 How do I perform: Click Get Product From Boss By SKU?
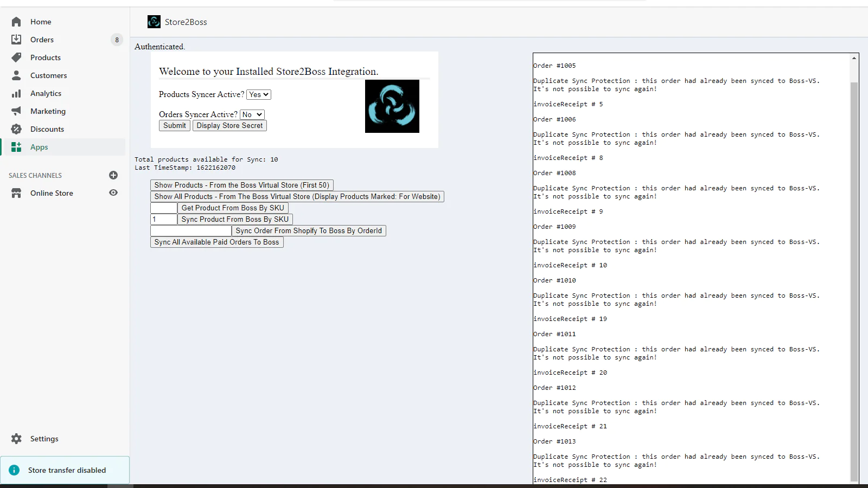click(x=233, y=208)
